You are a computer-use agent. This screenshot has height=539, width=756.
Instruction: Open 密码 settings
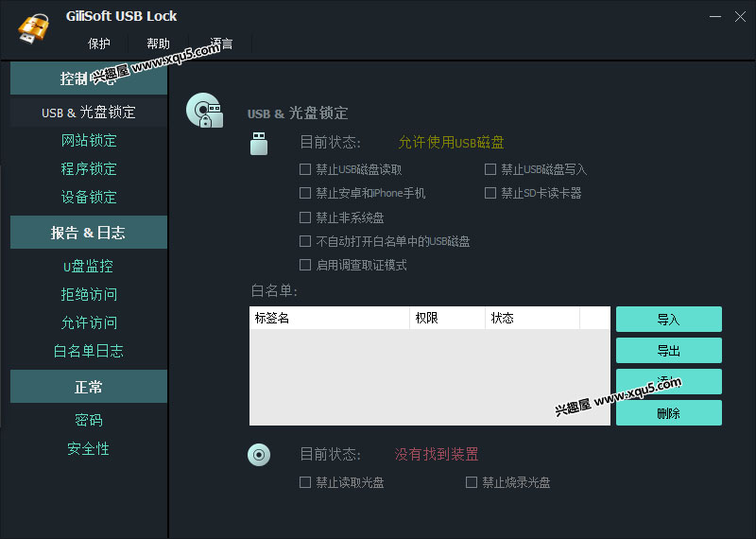[x=89, y=420]
